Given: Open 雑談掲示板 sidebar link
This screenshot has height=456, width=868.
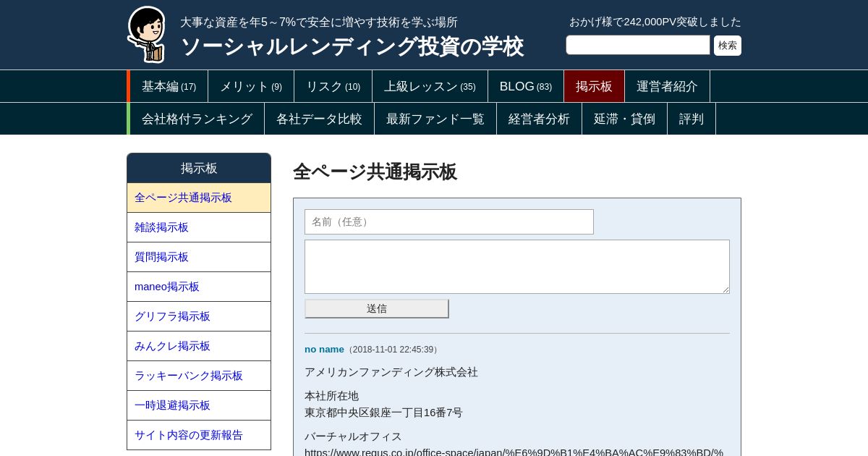Looking at the screenshot, I should [199, 227].
